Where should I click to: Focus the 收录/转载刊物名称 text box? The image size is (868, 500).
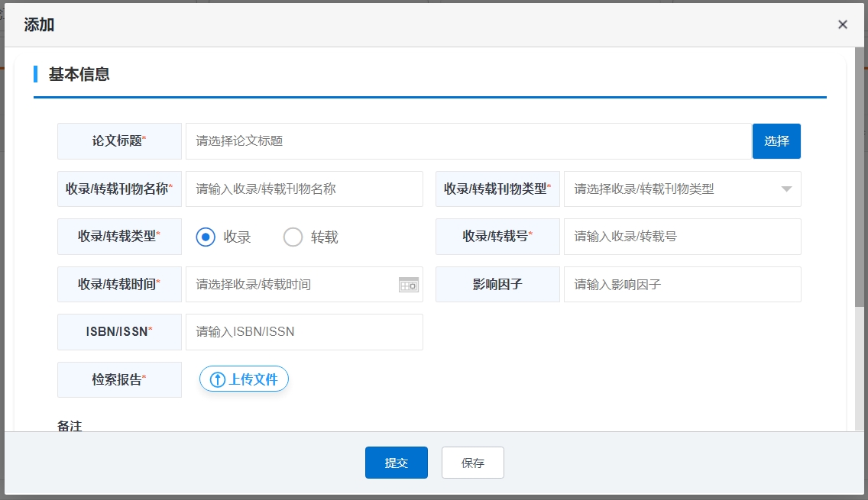point(304,189)
